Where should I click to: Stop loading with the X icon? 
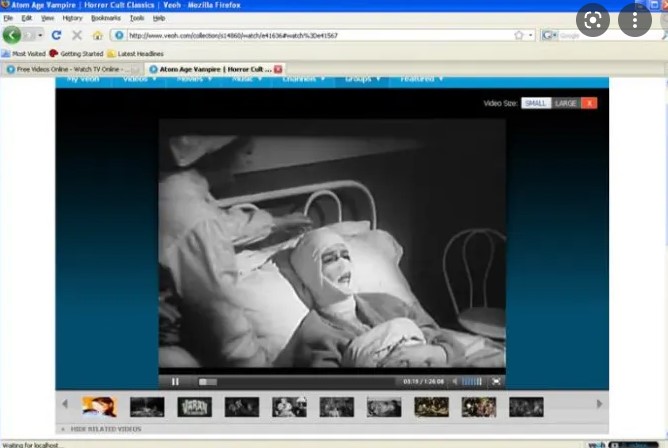point(77,35)
